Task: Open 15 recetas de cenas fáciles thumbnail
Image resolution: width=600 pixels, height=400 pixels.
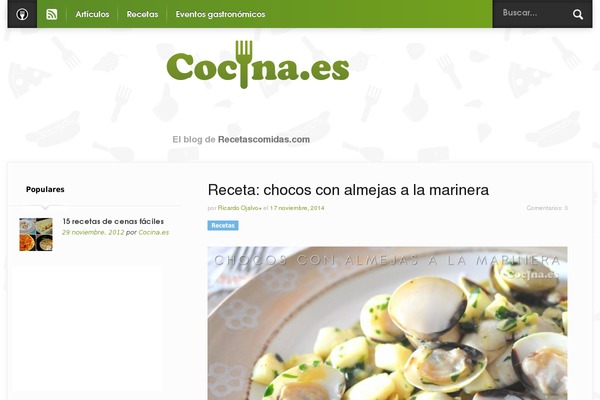Action: tap(36, 234)
